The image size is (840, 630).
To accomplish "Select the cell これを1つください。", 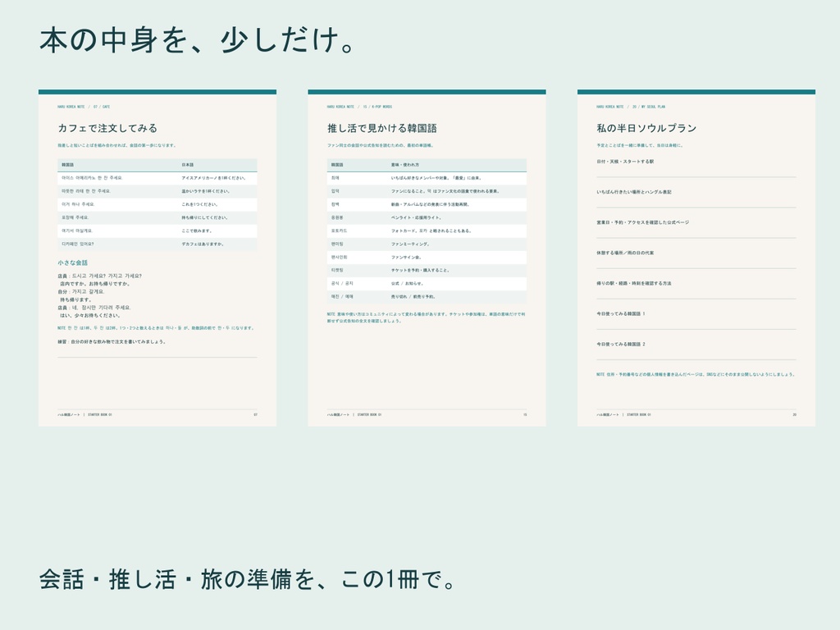I will tap(200, 204).
